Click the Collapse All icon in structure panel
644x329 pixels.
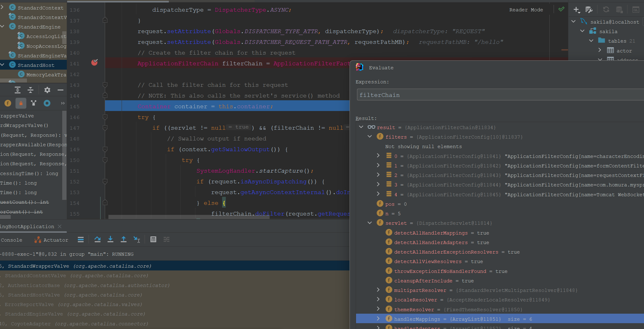point(30,90)
